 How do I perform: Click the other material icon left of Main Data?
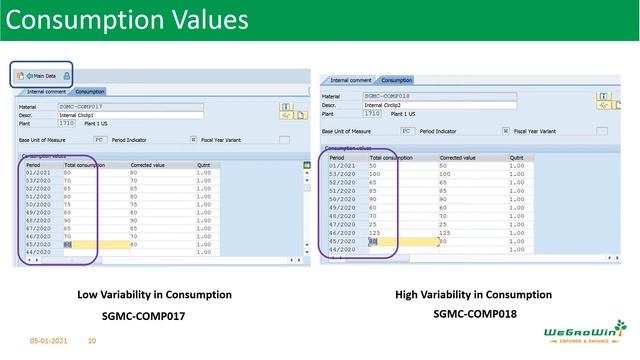(x=20, y=76)
